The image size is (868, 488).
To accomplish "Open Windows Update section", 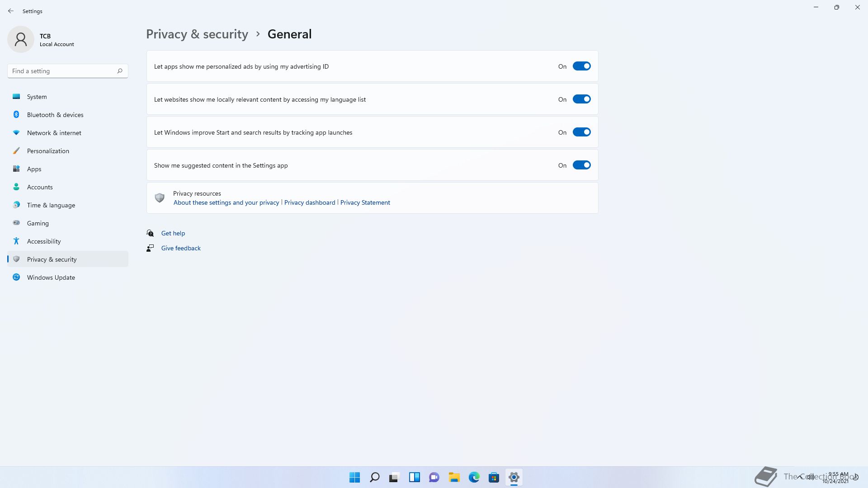I will pyautogui.click(x=68, y=277).
